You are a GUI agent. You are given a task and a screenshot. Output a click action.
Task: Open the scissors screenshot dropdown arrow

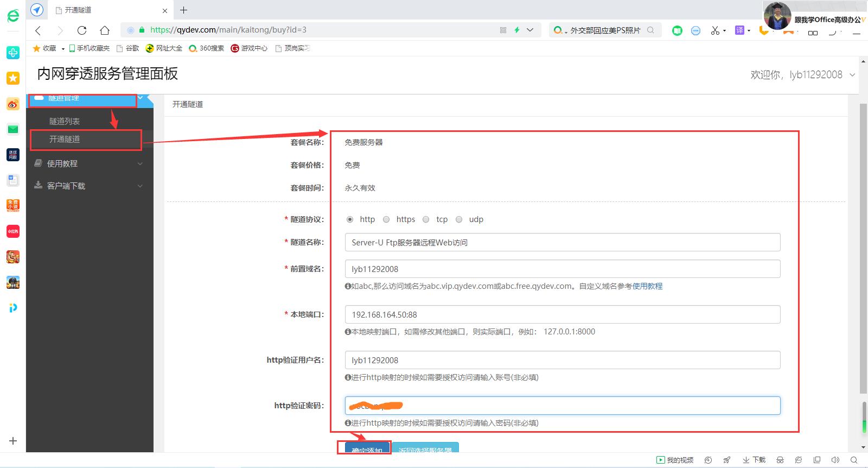point(724,30)
